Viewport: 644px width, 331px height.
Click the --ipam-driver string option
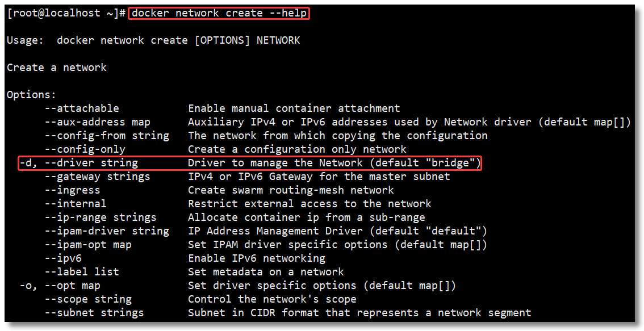pos(107,231)
